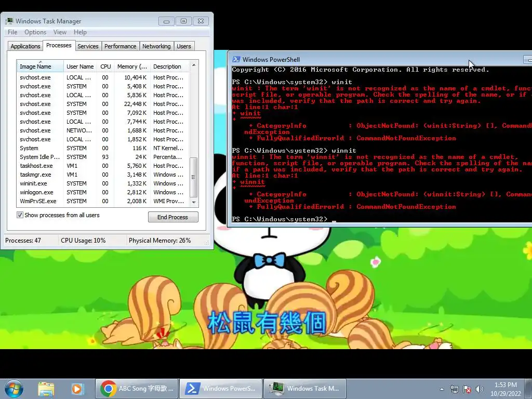Click the network tray icon

pos(454,389)
